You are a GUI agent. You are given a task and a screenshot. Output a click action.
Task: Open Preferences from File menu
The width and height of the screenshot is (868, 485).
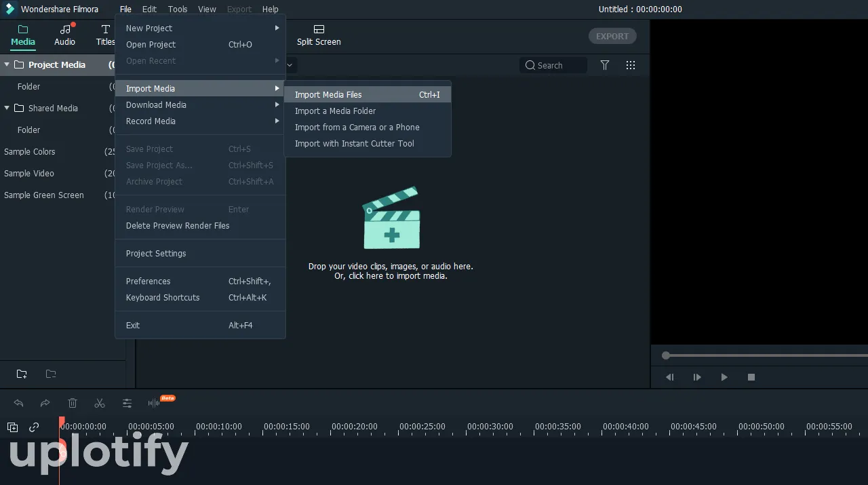point(200,282)
